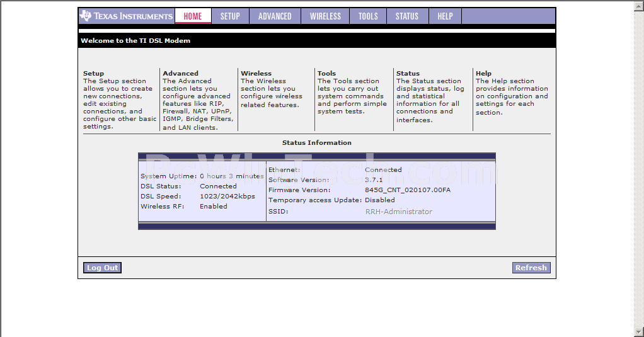644x337 pixels.
Task: Click the Status Information title
Action: click(317, 143)
